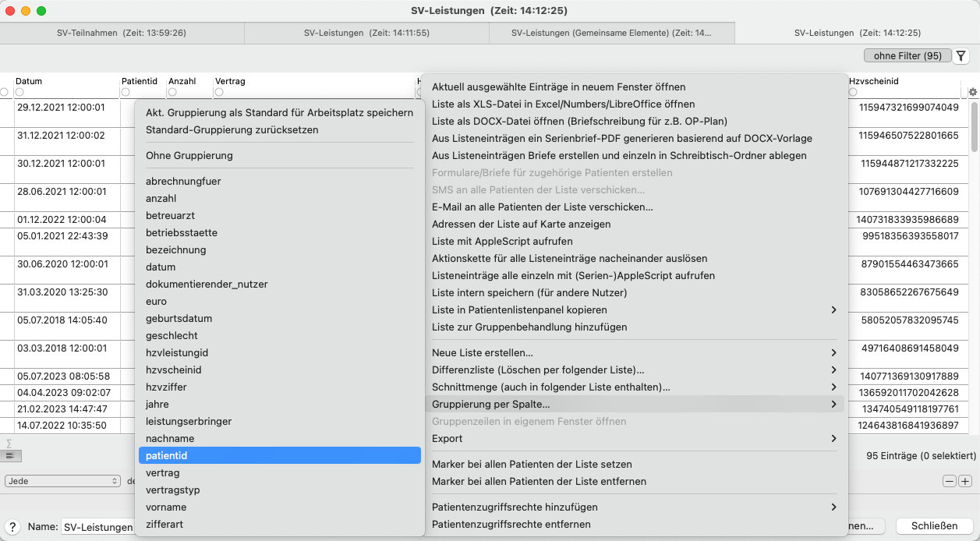Expand the Gruppierung per Spalte submenu arrow
The image size is (980, 541).
click(x=833, y=404)
